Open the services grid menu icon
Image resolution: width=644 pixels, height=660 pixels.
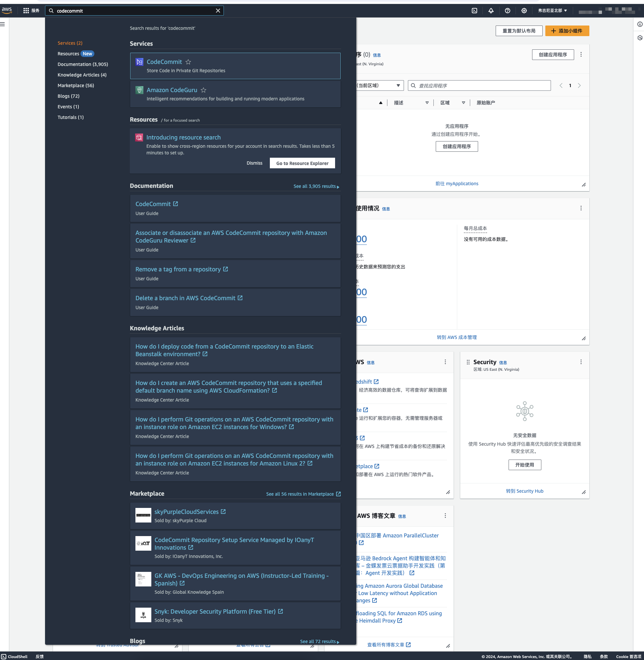(x=26, y=11)
